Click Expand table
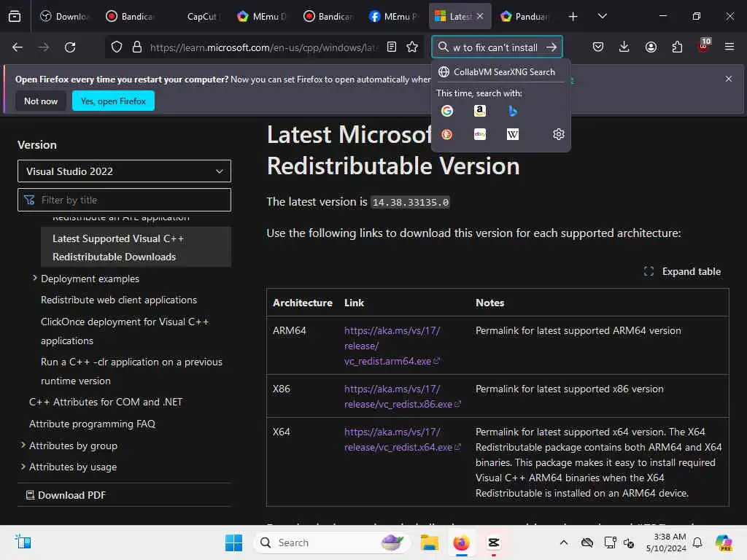Image resolution: width=747 pixels, height=560 pixels. click(x=682, y=271)
